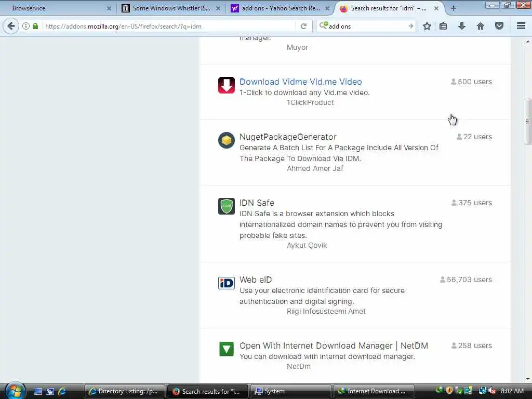This screenshot has height=399, width=532.
Task: Open the Windows Start orb
Action: click(x=14, y=391)
